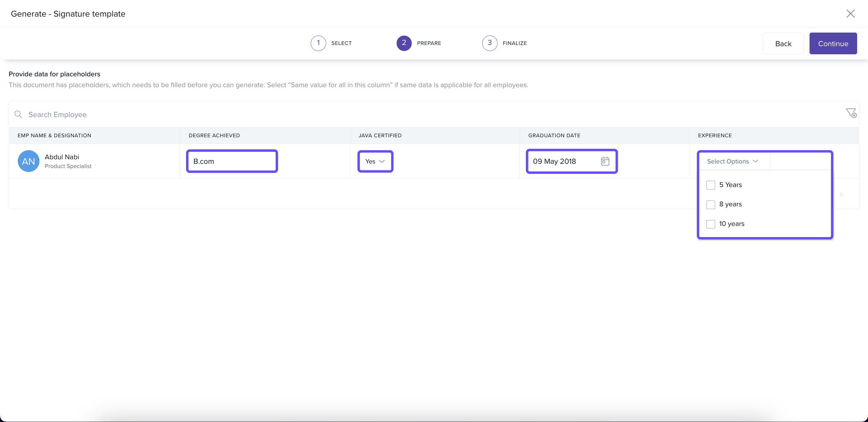Check the 8 years option

pos(711,205)
